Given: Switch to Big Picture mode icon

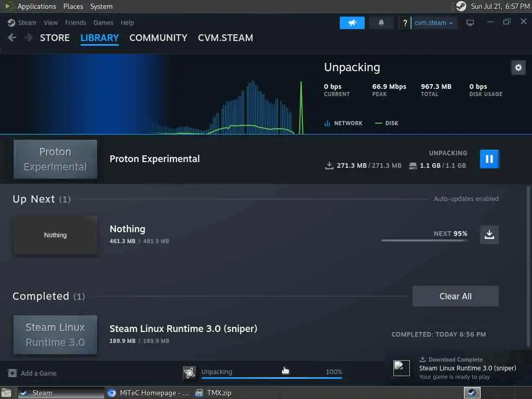Looking at the screenshot, I should click(470, 23).
